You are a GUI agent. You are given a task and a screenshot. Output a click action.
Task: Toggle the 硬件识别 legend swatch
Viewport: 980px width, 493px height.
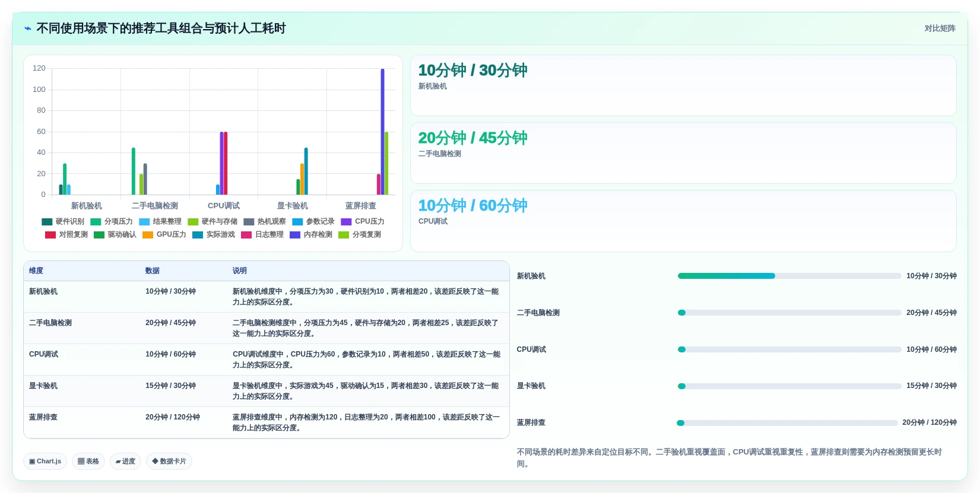point(47,222)
